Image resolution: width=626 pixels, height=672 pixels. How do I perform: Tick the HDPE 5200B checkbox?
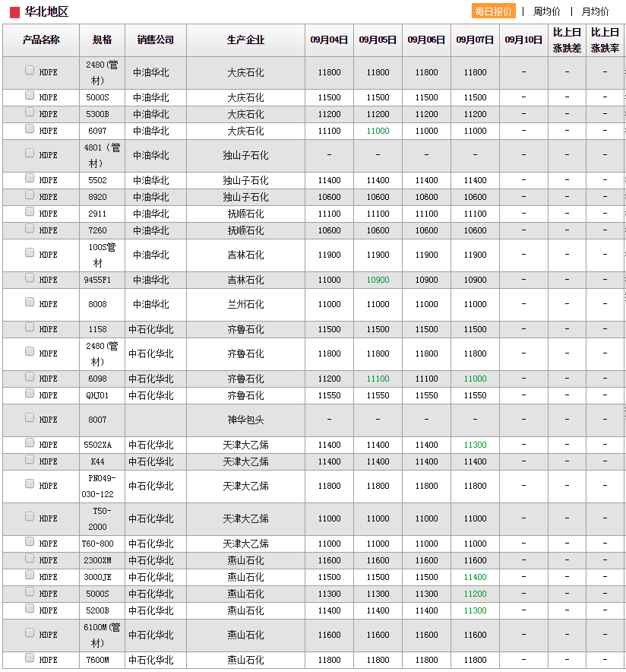tap(30, 607)
